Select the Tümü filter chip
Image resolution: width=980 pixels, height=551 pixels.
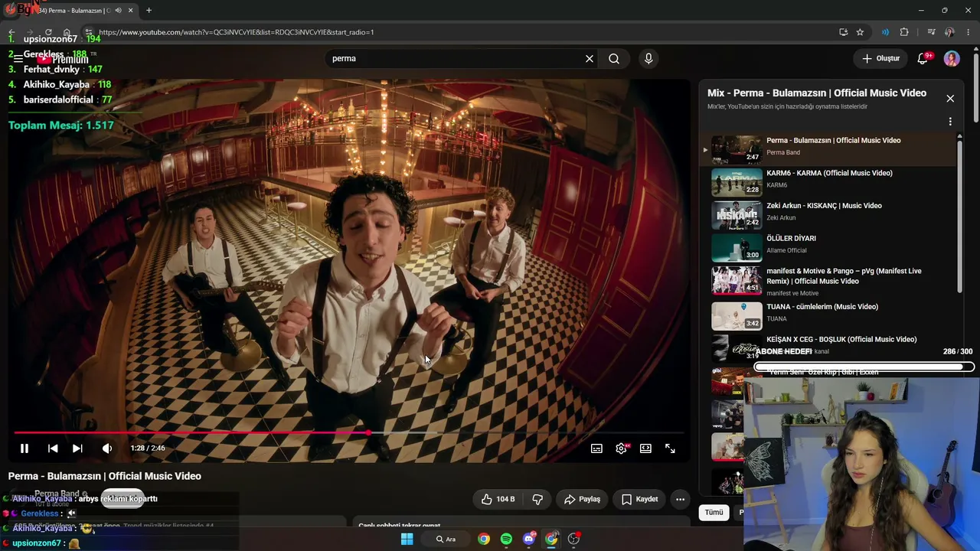tap(714, 512)
